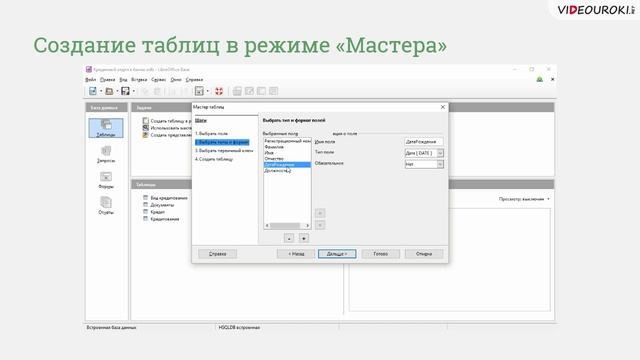This screenshot has width=640, height=360.
Task: Open dropdown arrow next to form icon
Action: pos(207,91)
